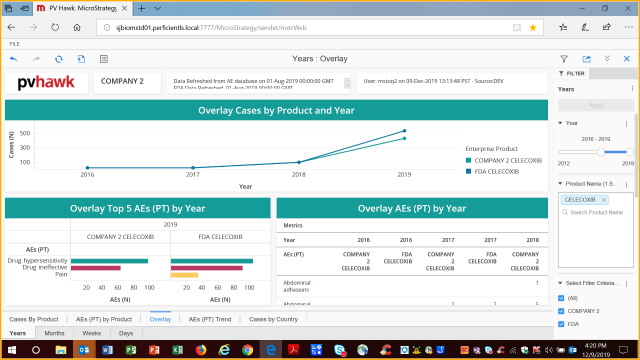
Task: Switch to AEs (PT) by Product tab
Action: pyautogui.click(x=104, y=319)
